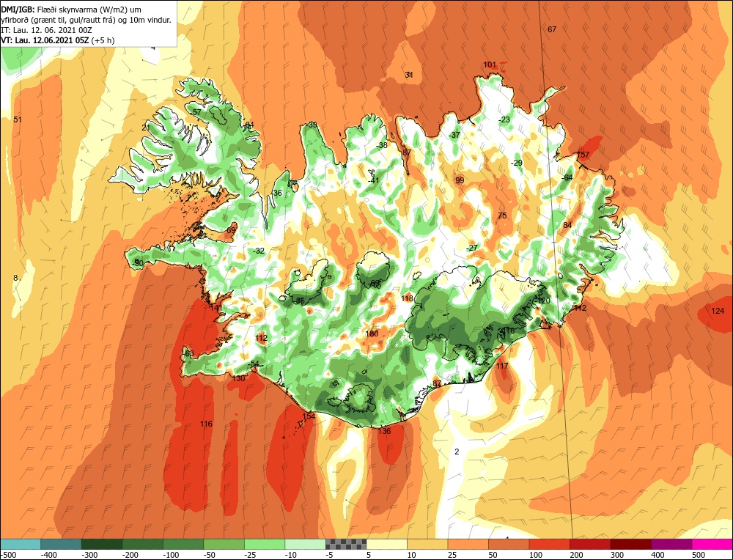Screen dimensions: 733x560
Task: Select the green swatch between -100 and -50
Action: (x=183, y=544)
